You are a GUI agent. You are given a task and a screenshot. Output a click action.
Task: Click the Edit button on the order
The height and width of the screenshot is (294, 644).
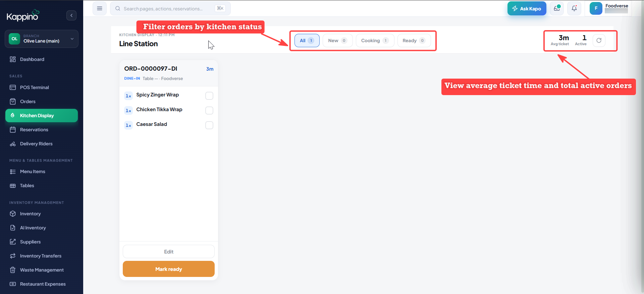pos(169,251)
